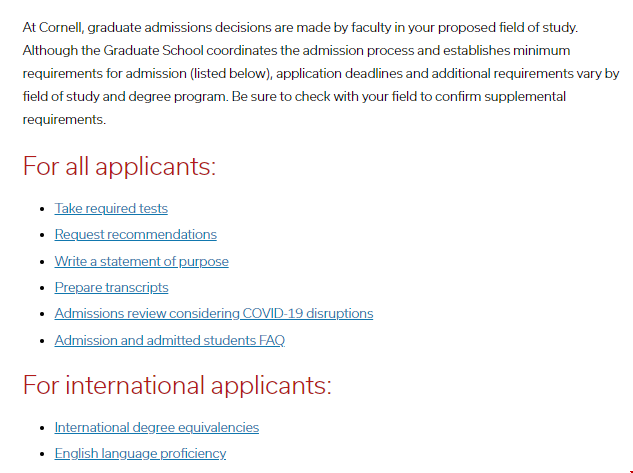Click the bullet beside Request recommendations

pos(42,235)
